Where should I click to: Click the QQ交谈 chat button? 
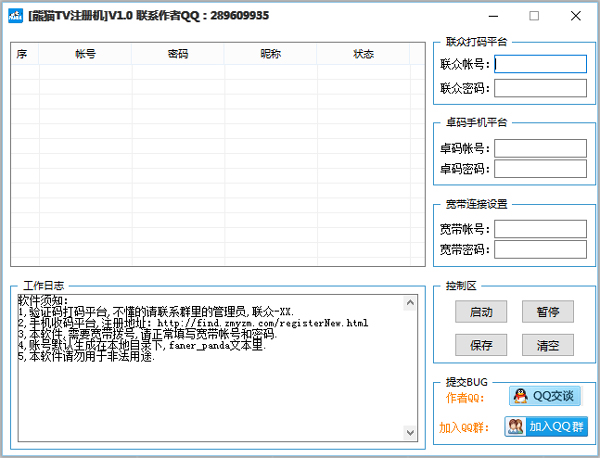pyautogui.click(x=545, y=396)
